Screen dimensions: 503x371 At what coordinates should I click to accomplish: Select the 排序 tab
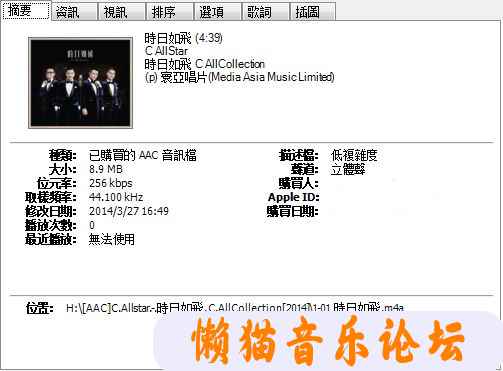point(170,12)
